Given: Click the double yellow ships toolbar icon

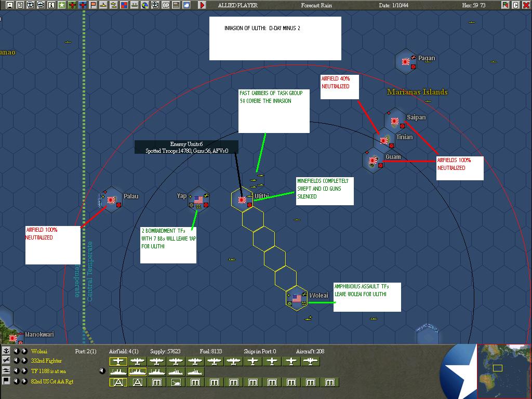Looking at the screenshot, I should coord(114,5).
